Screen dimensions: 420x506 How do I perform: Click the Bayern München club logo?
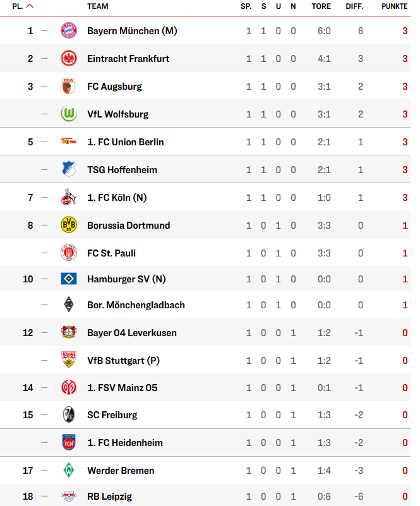[69, 31]
